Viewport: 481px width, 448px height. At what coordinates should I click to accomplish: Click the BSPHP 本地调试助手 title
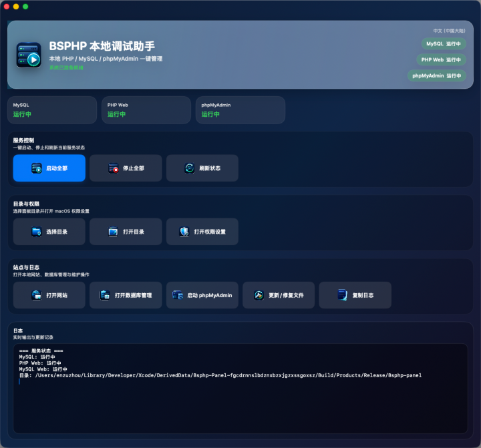click(102, 46)
